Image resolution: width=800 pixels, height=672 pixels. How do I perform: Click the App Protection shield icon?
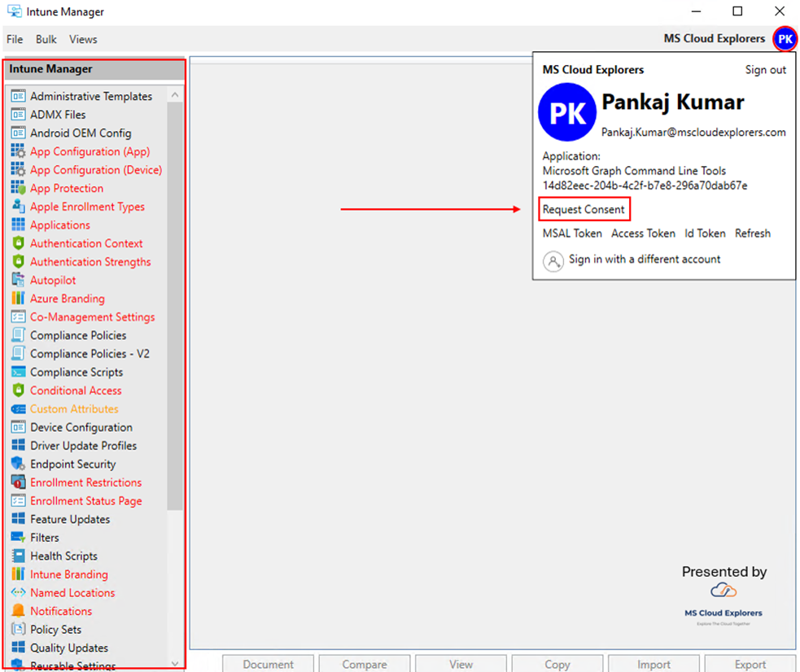tap(18, 188)
